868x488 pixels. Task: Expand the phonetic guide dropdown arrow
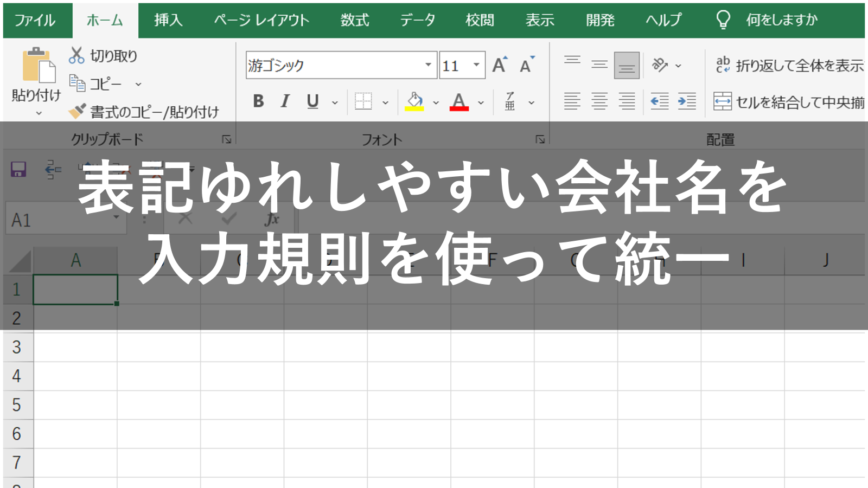point(532,102)
